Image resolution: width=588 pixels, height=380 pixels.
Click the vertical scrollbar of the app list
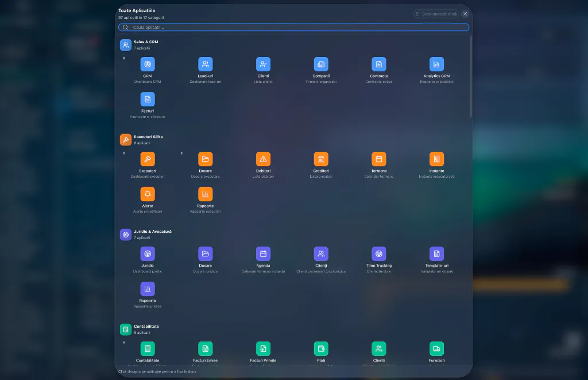(471, 77)
